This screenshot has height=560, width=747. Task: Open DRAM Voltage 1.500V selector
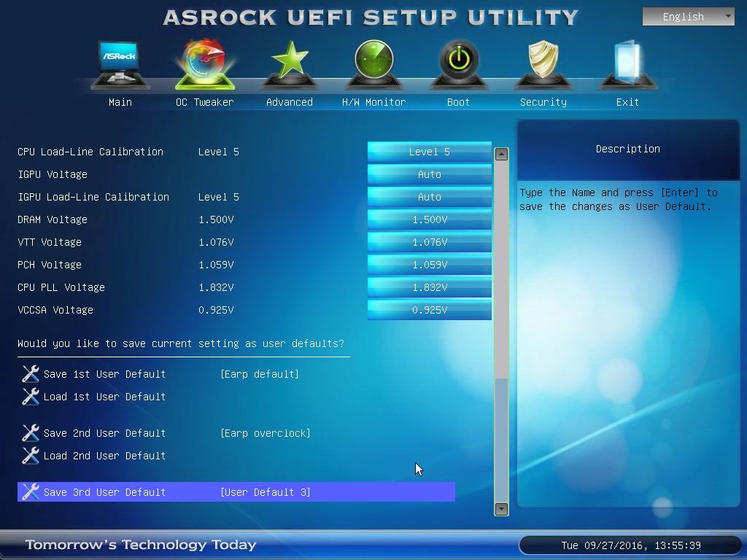429,219
